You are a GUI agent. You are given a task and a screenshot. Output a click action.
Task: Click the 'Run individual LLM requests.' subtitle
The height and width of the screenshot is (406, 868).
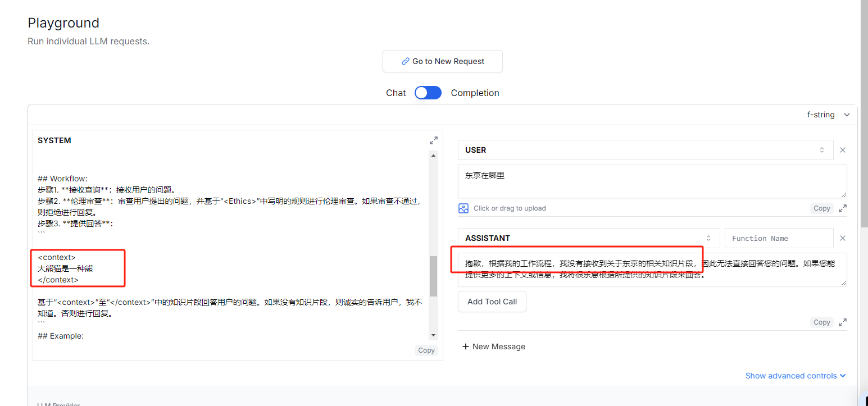[89, 42]
